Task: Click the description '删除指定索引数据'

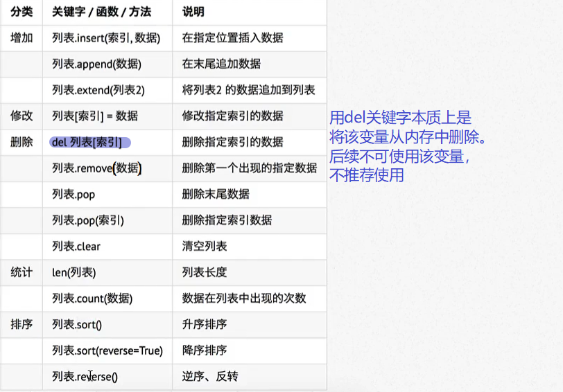Action: click(x=227, y=220)
